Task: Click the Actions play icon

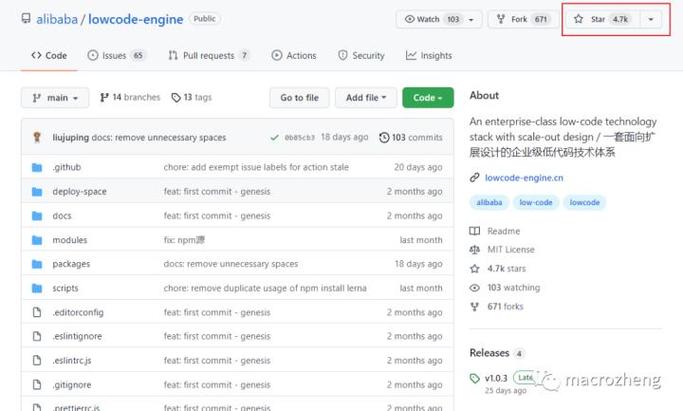Action: click(x=277, y=55)
